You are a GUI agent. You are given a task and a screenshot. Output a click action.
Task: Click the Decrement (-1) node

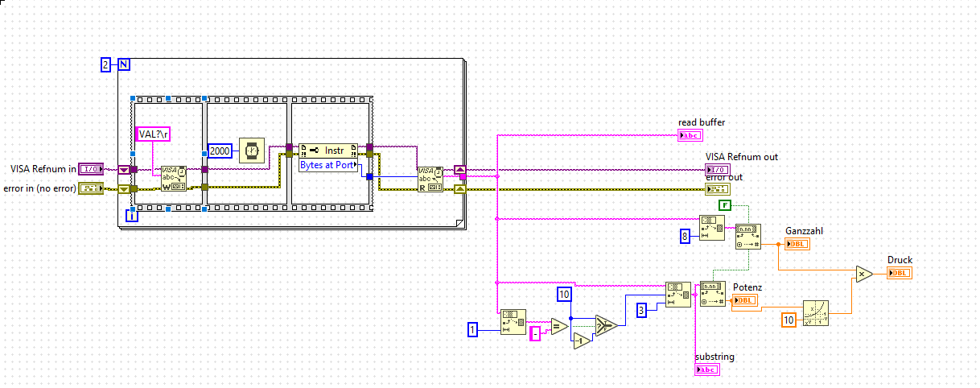click(x=581, y=342)
